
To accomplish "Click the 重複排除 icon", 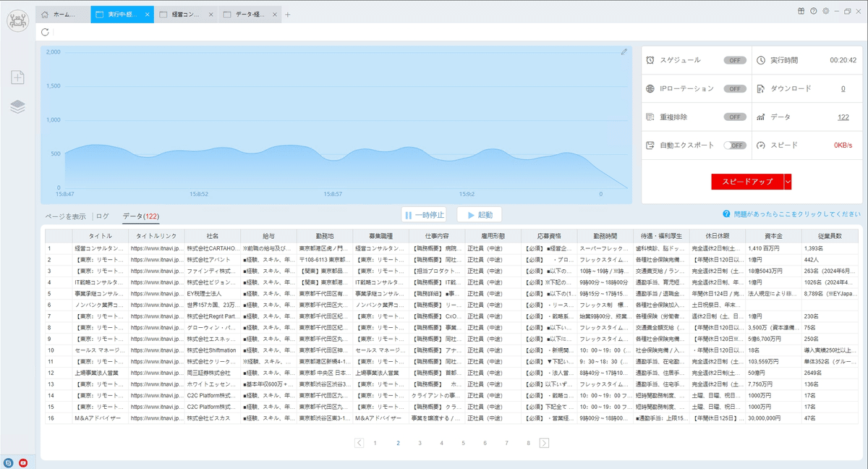I will point(650,117).
